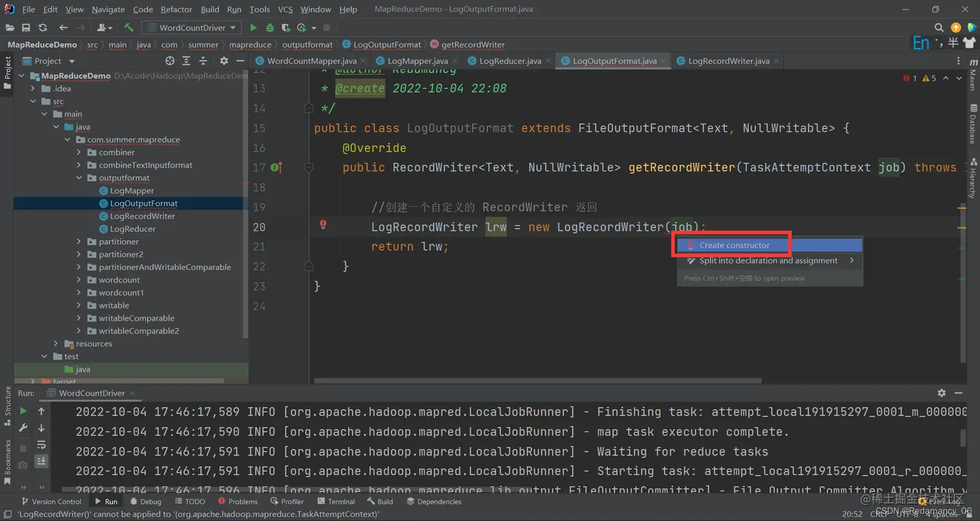Expand Split into declaration and assignment submenu
This screenshot has width=980, height=521.
[x=769, y=260]
